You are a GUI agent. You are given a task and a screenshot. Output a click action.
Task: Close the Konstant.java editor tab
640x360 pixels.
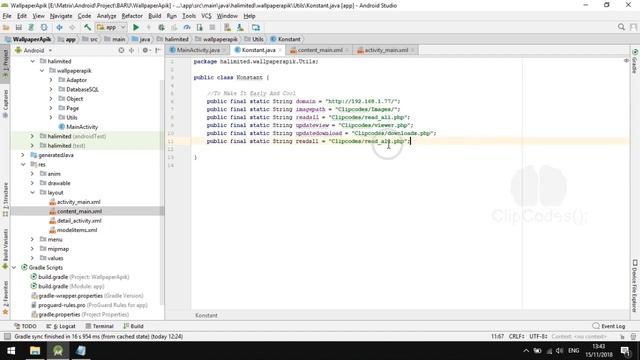(280, 50)
